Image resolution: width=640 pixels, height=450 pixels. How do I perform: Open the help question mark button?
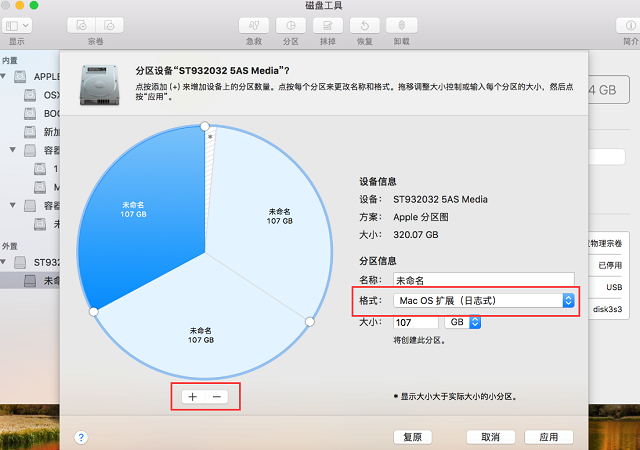(x=81, y=437)
